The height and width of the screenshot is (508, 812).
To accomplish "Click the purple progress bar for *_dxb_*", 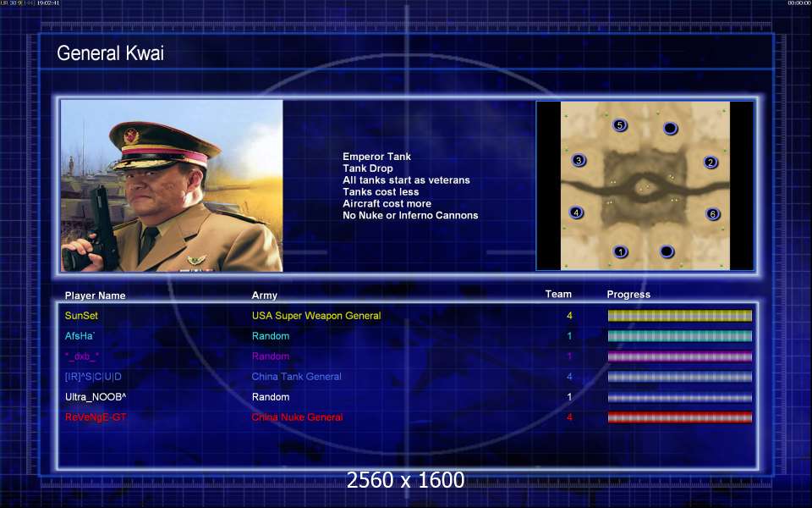I will tap(679, 356).
